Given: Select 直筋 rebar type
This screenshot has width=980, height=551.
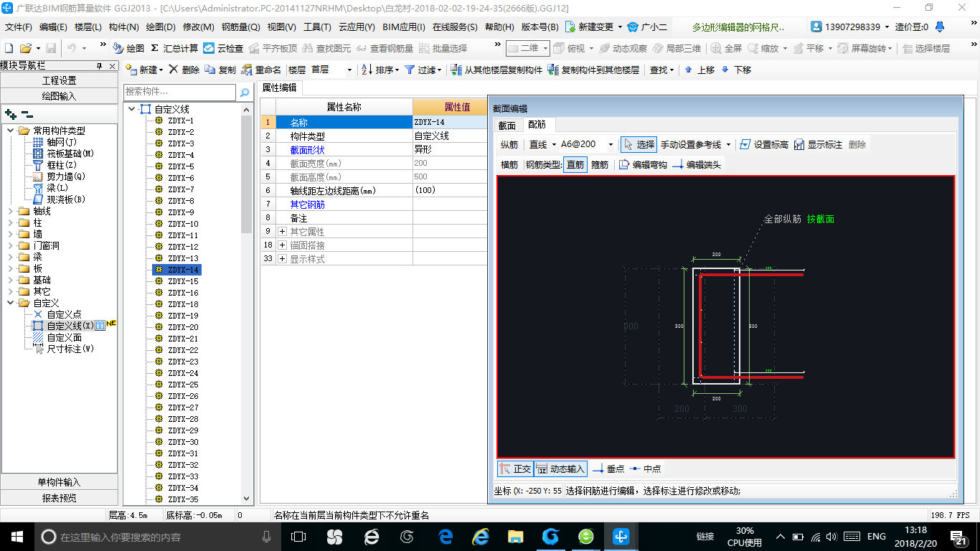Looking at the screenshot, I should coord(575,164).
